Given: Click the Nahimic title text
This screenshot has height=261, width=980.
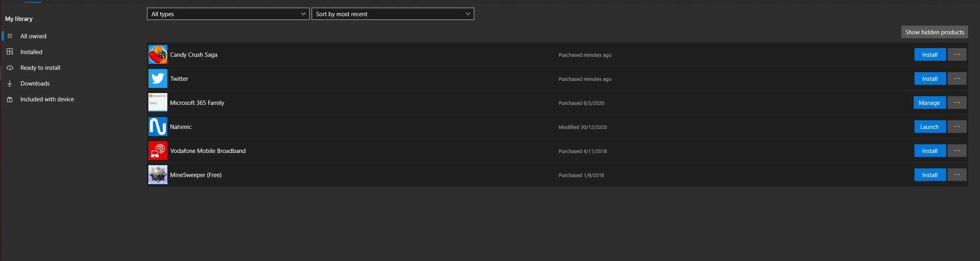Looking at the screenshot, I should tap(181, 127).
